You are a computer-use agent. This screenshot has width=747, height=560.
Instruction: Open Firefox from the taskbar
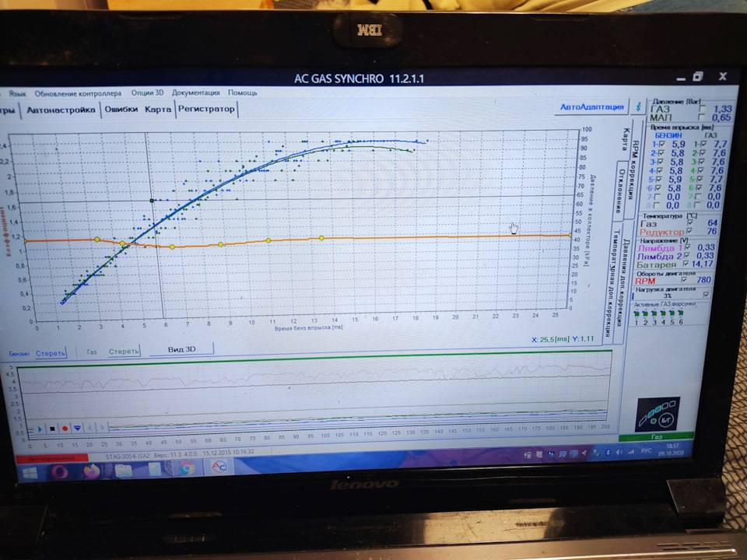92,471
